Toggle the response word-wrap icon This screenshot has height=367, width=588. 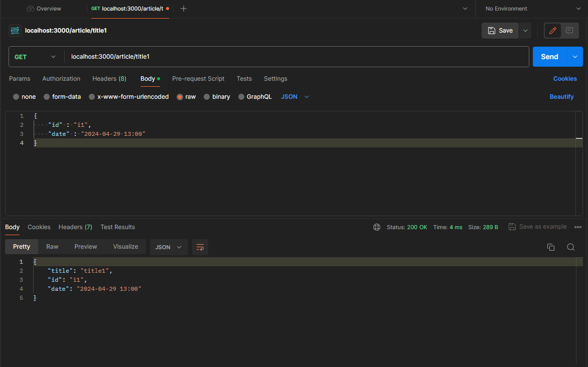[200, 247]
